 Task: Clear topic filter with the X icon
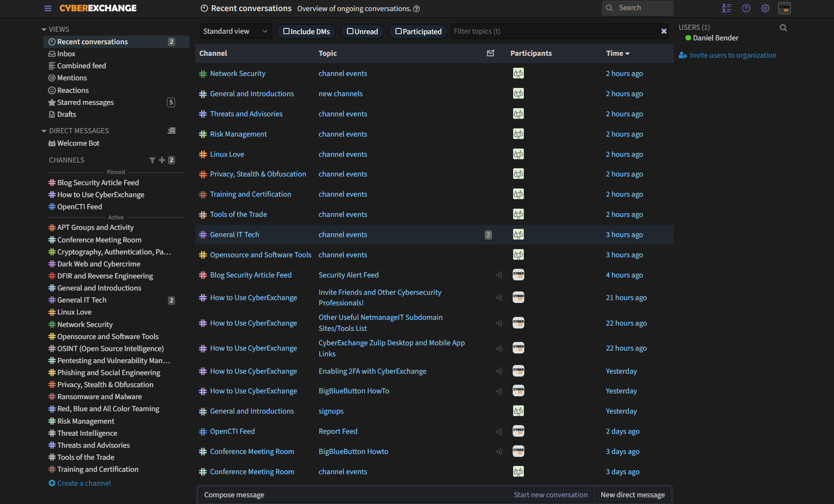point(664,31)
